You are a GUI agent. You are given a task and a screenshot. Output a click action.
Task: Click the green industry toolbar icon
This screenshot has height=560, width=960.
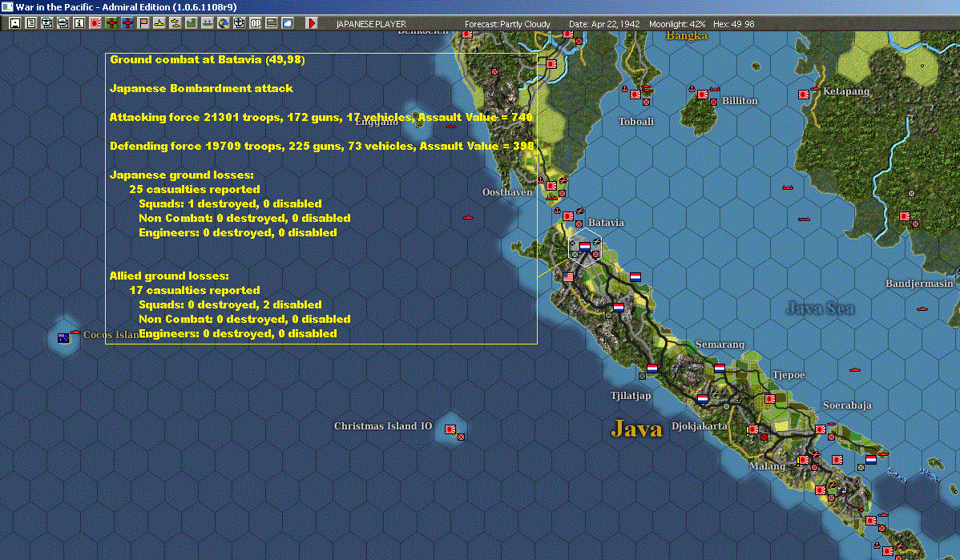[191, 23]
